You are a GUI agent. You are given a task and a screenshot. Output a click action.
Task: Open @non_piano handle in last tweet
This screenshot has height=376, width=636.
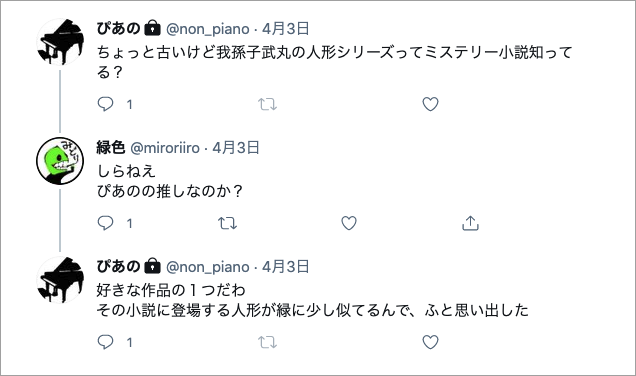click(x=208, y=267)
